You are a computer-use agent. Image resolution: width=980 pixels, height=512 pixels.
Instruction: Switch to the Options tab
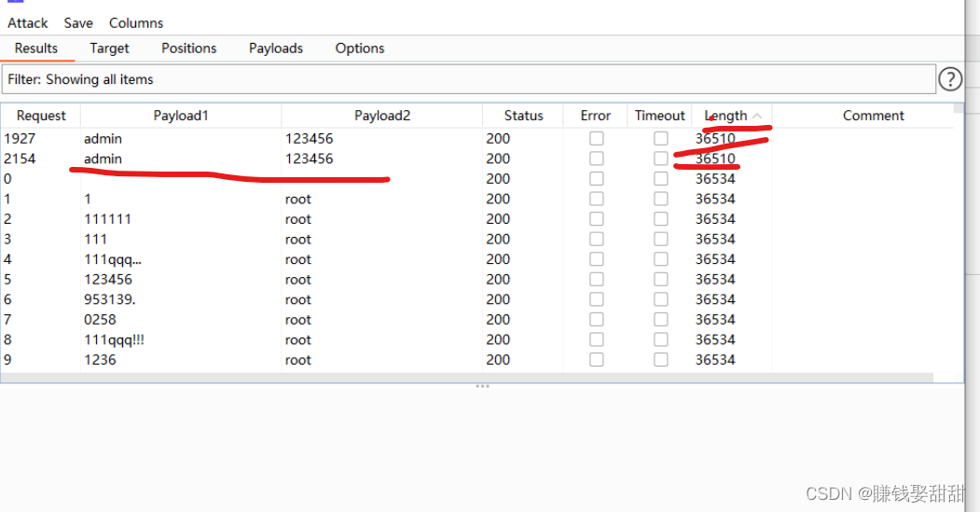[x=359, y=48]
